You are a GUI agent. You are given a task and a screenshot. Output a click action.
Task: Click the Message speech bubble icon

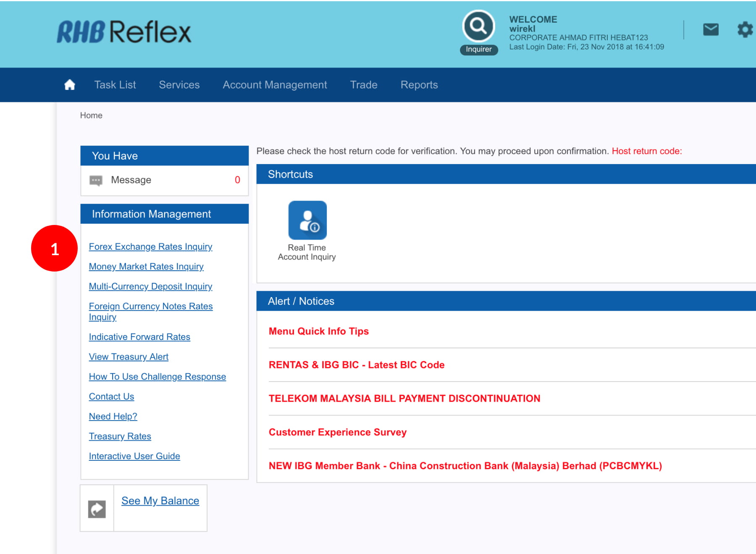click(x=96, y=180)
